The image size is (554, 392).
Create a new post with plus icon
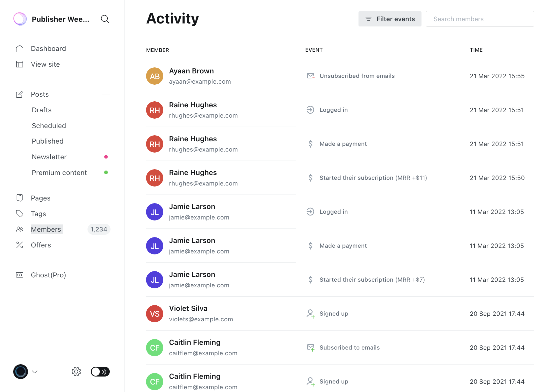(106, 94)
